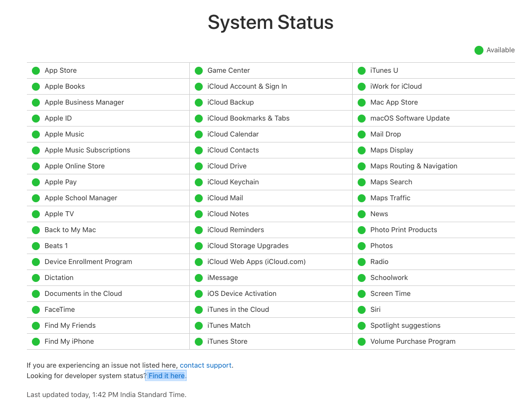Viewport: 532px width, 404px height.
Task: Click the System Status heading
Action: click(270, 22)
